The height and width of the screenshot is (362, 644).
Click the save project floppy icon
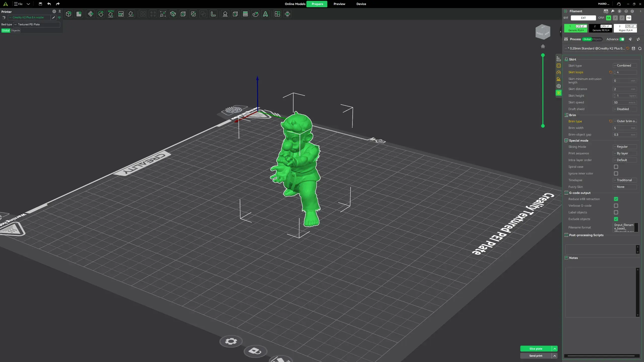40,4
